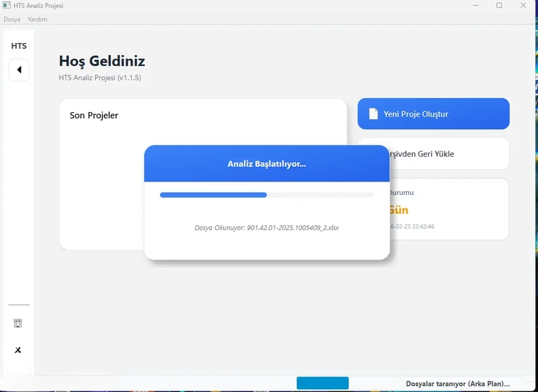The height and width of the screenshot is (392, 538).
Task: Click the Yeni Proje Oluştur button
Action: tap(433, 113)
